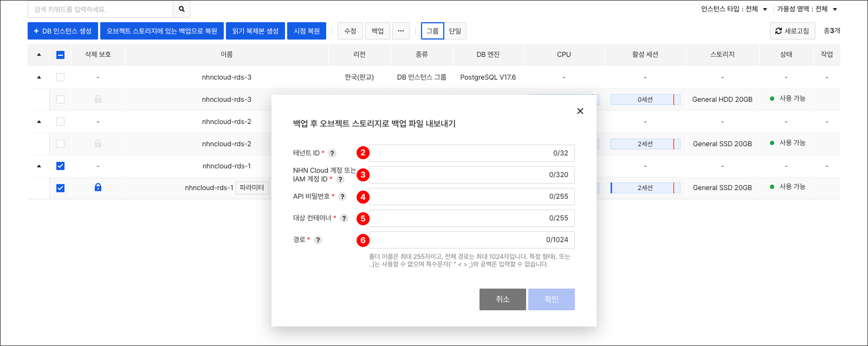This screenshot has width=868, height=346.
Task: Click the 이름 column header
Action: (226, 55)
